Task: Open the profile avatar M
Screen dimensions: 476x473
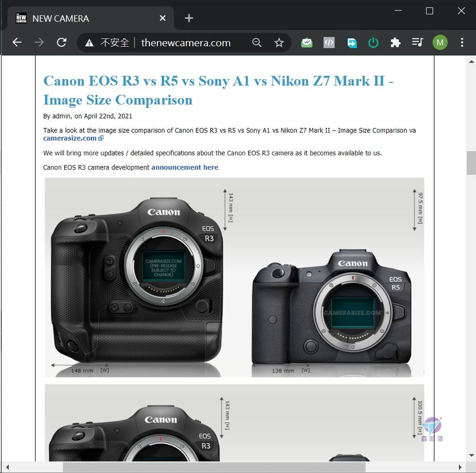Action: coord(440,42)
